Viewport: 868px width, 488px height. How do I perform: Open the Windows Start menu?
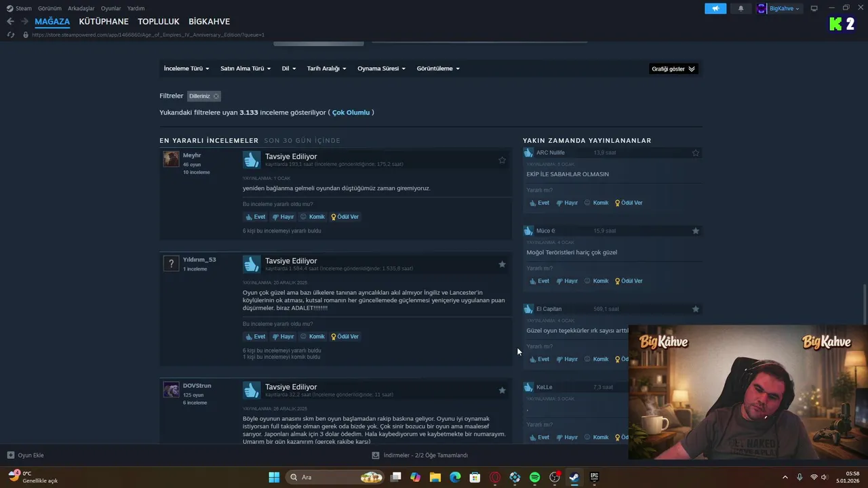[274, 477]
